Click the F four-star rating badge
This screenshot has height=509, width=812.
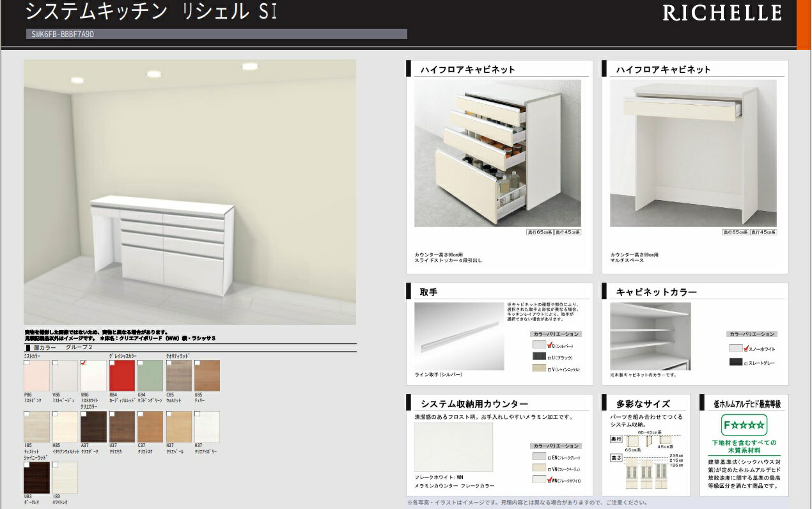click(x=744, y=425)
